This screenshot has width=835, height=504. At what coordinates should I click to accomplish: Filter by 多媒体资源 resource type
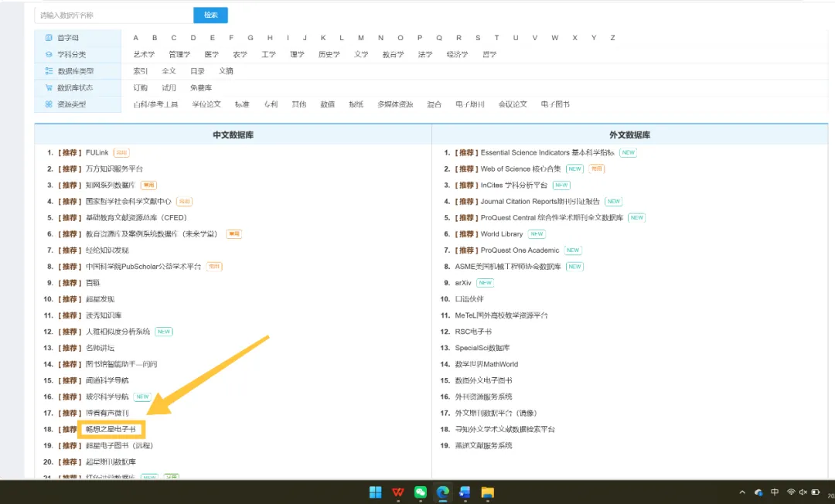395,104
